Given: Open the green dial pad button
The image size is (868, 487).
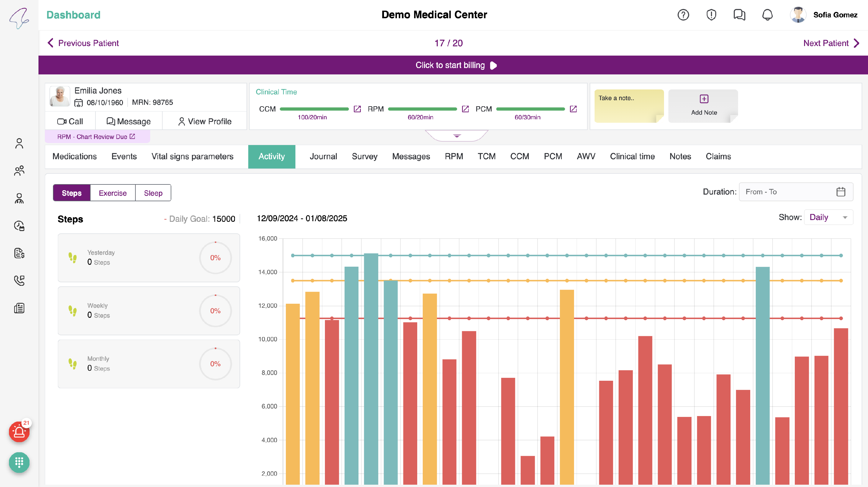Looking at the screenshot, I should [x=19, y=462].
